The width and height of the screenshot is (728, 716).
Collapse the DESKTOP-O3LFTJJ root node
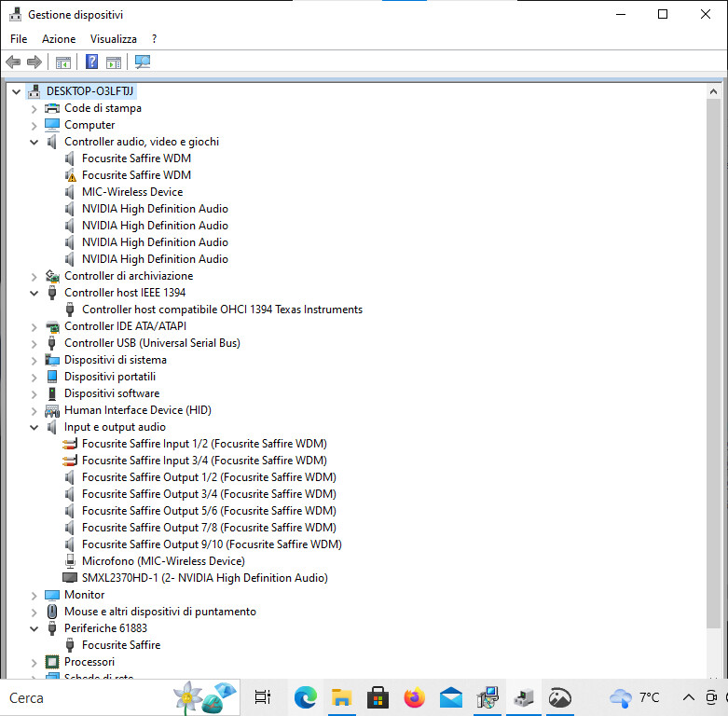coord(17,91)
